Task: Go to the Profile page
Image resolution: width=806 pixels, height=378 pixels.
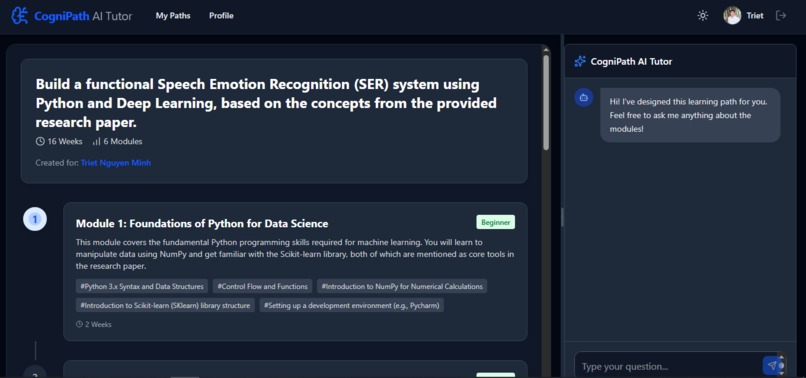Action: click(x=221, y=16)
